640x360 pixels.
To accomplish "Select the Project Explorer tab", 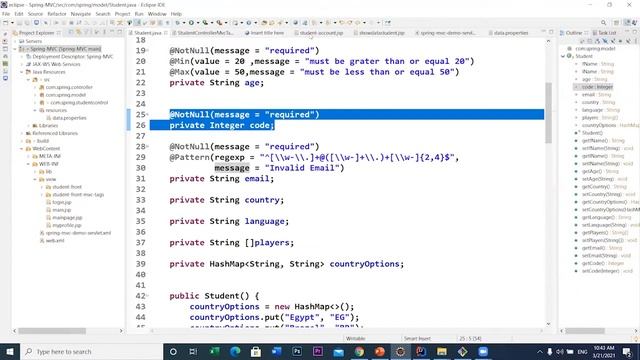I will click(36, 33).
